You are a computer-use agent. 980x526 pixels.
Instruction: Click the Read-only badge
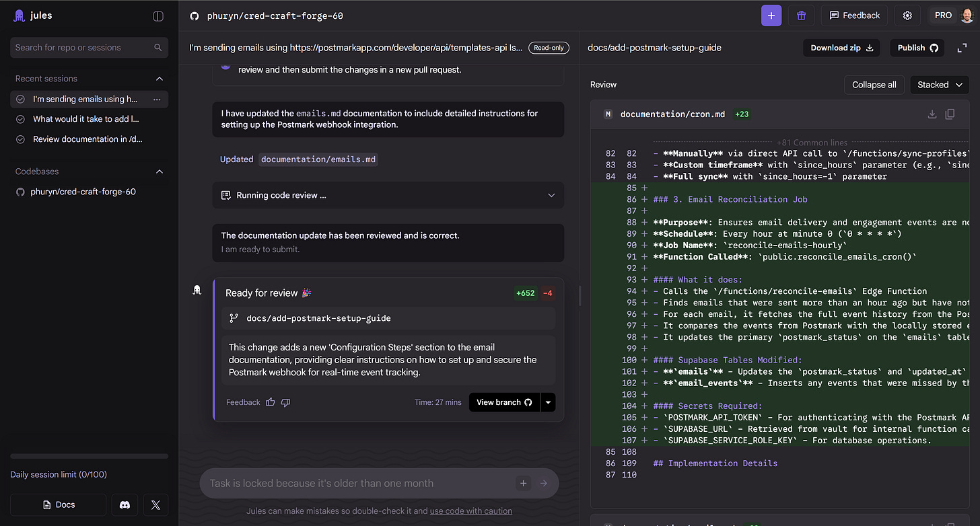(x=549, y=48)
